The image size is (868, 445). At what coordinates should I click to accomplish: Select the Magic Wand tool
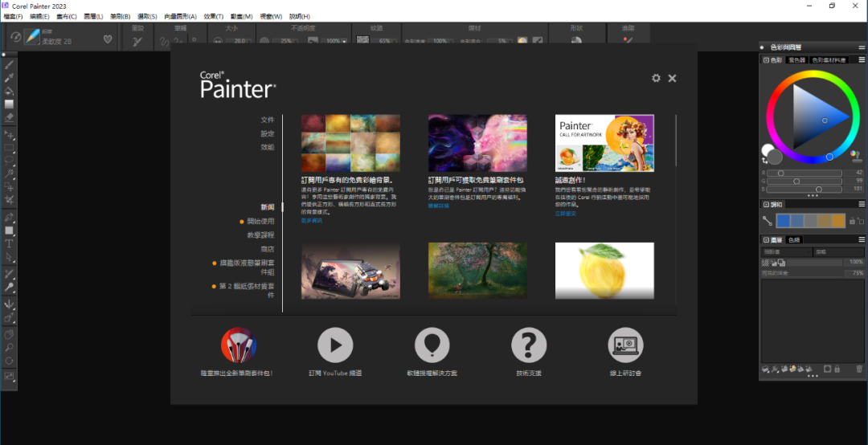(x=9, y=174)
